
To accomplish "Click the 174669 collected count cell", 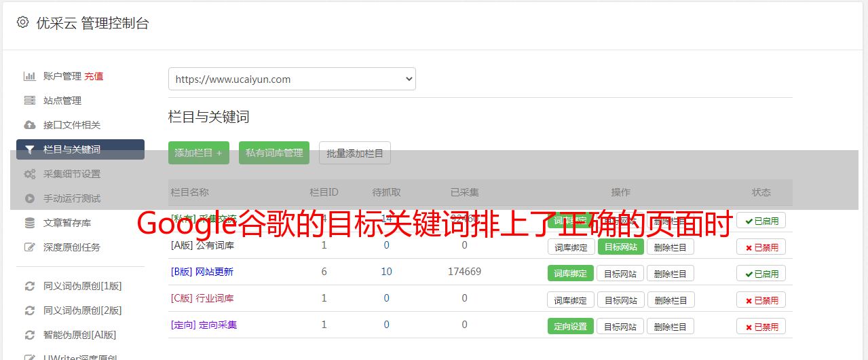I will coord(464,272).
